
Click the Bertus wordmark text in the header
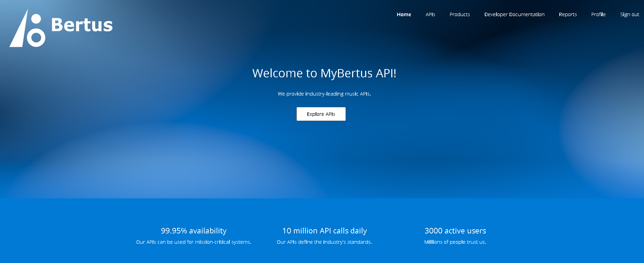coord(82,25)
